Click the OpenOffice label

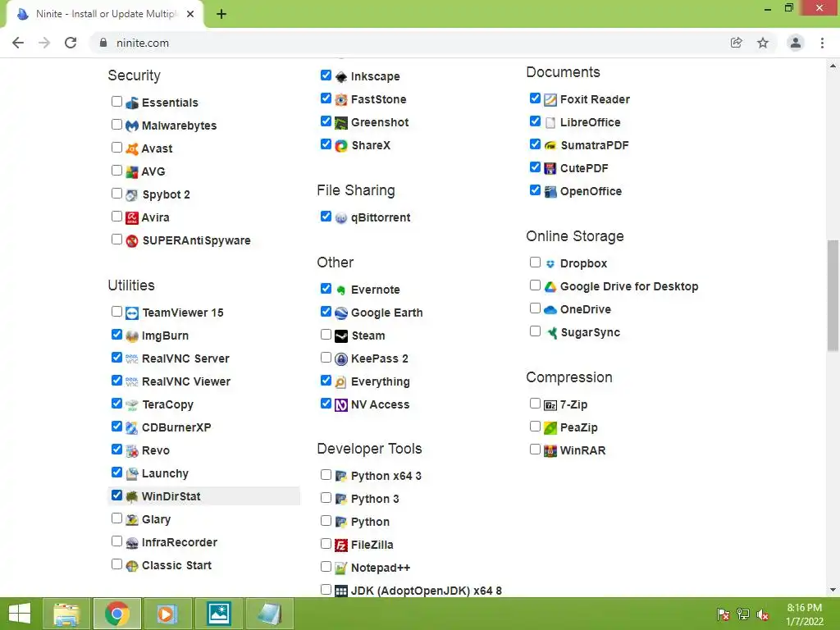(x=591, y=192)
